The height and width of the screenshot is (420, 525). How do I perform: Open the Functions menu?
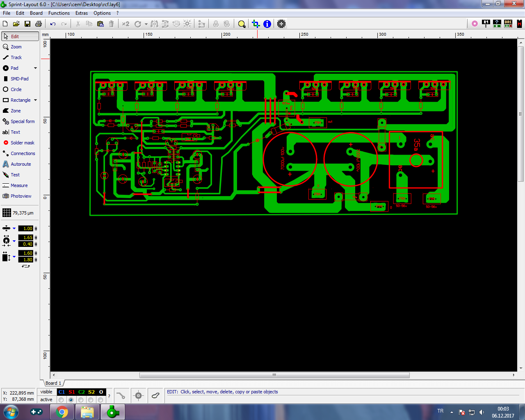pyautogui.click(x=59, y=13)
